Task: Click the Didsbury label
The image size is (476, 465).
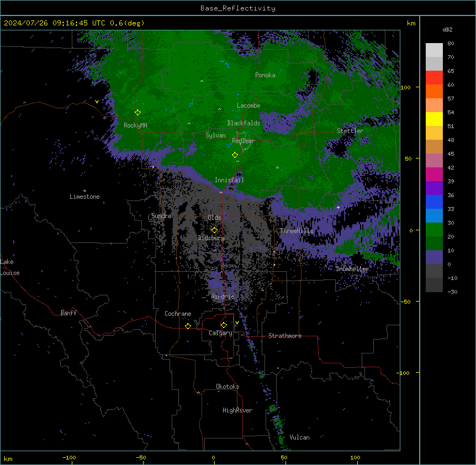Action: pos(211,238)
